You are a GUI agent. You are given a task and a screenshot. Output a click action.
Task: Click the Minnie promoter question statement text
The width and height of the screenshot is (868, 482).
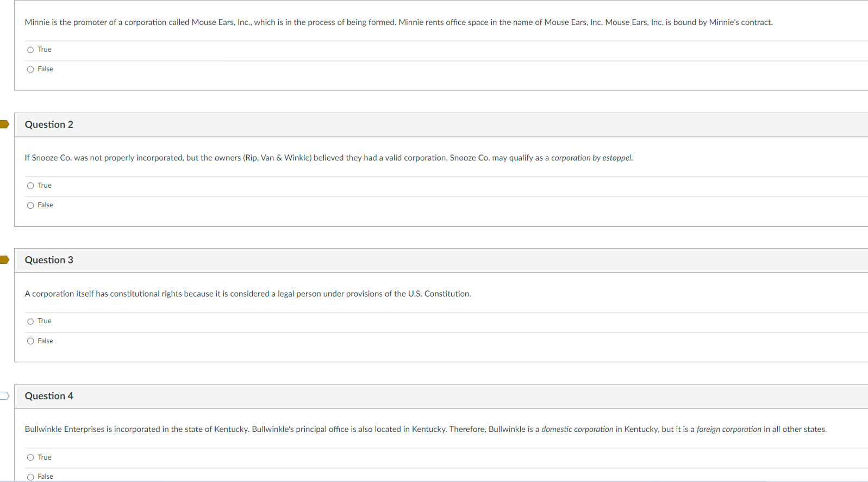coord(380,22)
